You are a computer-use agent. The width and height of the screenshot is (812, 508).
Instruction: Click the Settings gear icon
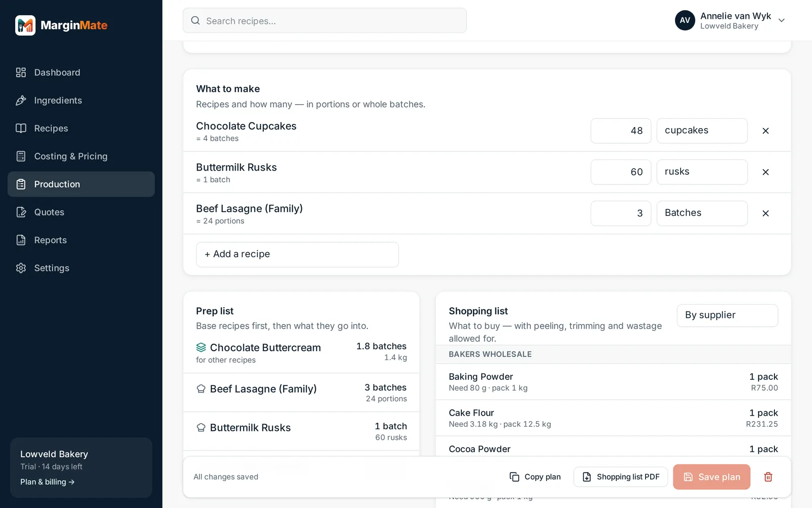21,268
